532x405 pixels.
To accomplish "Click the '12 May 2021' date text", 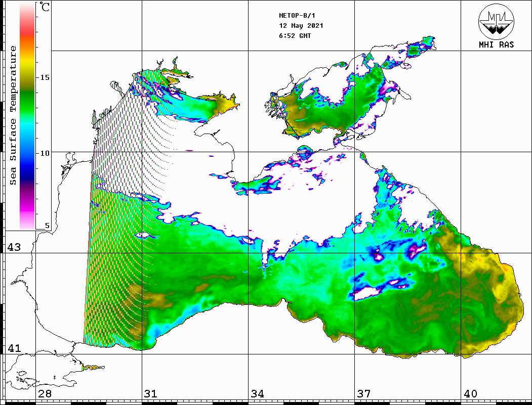I will point(301,26).
